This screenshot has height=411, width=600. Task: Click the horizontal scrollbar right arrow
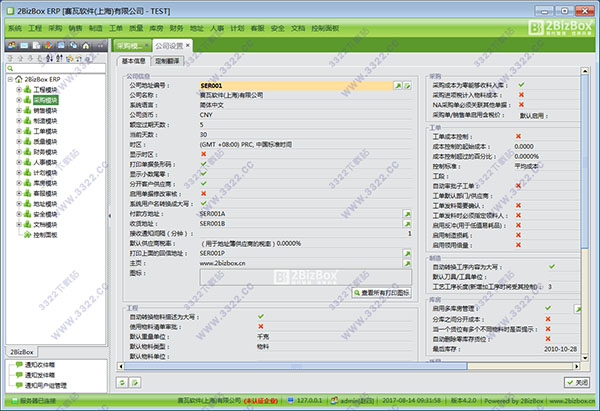(x=577, y=366)
